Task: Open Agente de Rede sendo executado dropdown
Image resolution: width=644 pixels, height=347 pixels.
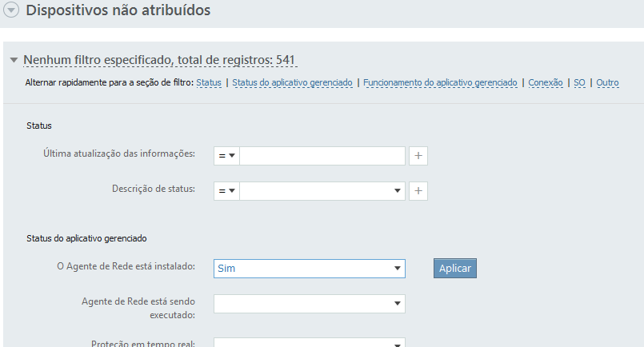Action: [x=310, y=304]
